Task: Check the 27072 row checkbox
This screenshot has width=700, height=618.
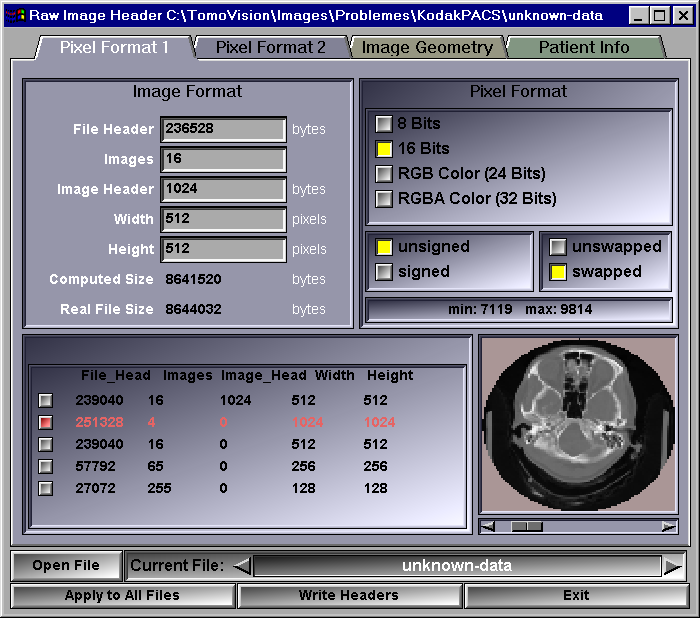Action: (x=46, y=489)
